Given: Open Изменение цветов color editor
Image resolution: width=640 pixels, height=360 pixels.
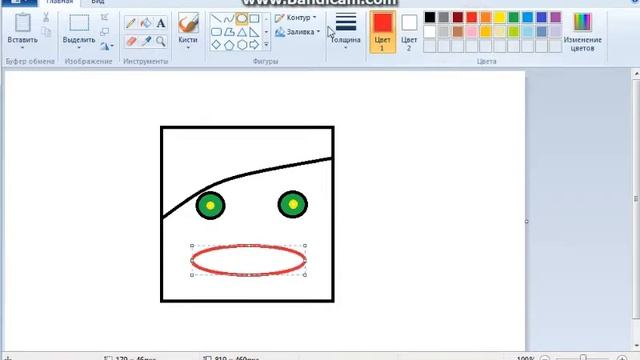Looking at the screenshot, I should click(x=582, y=32).
